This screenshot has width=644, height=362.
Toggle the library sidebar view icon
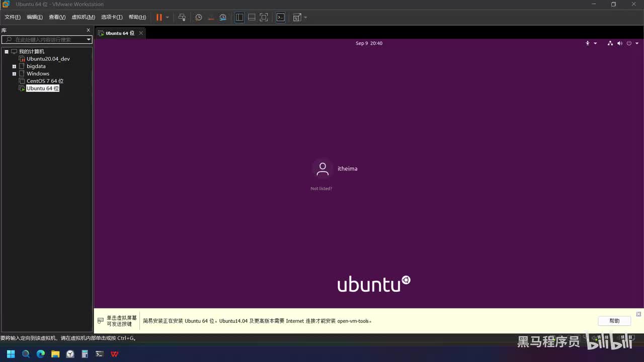[x=239, y=17]
